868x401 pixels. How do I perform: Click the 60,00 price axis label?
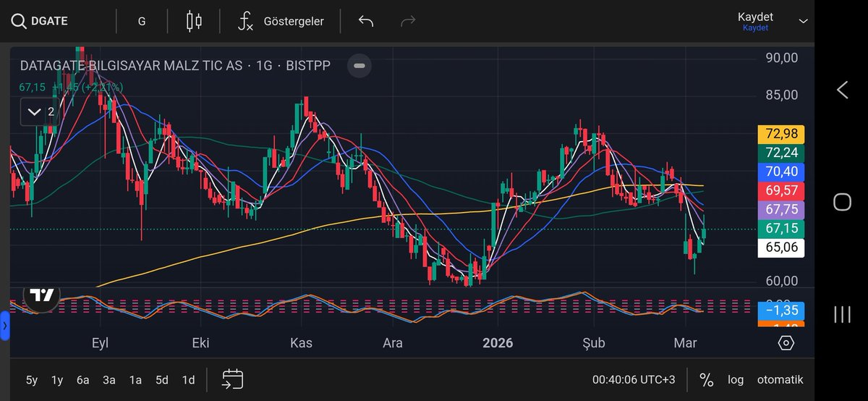pos(781,281)
